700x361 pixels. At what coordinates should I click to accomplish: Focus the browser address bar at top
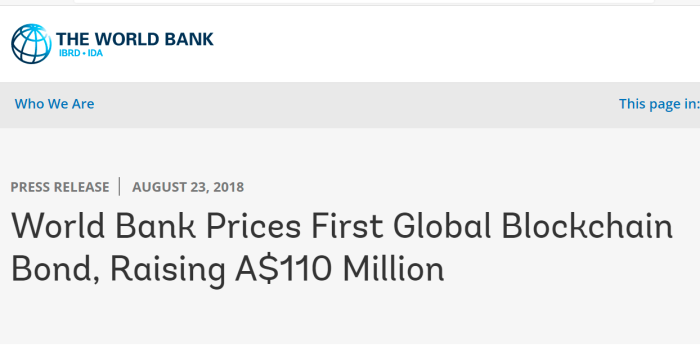click(364, 1)
